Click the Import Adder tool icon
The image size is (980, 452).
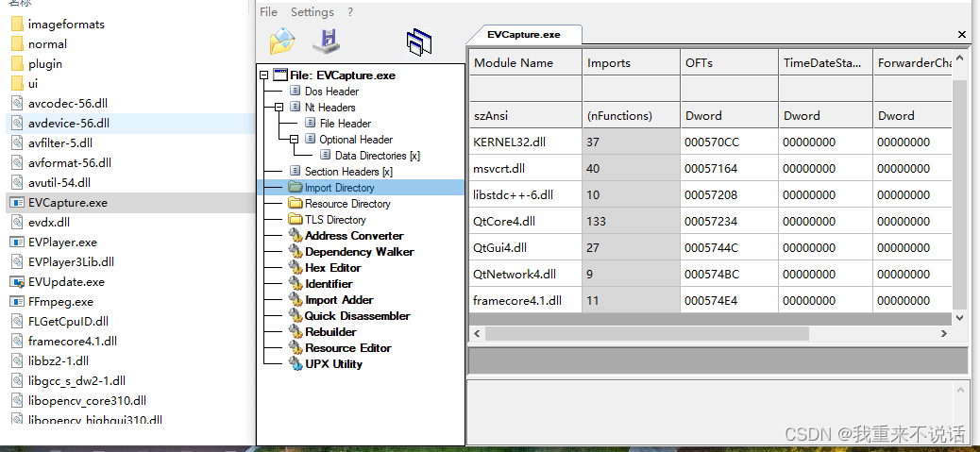pyautogui.click(x=295, y=300)
